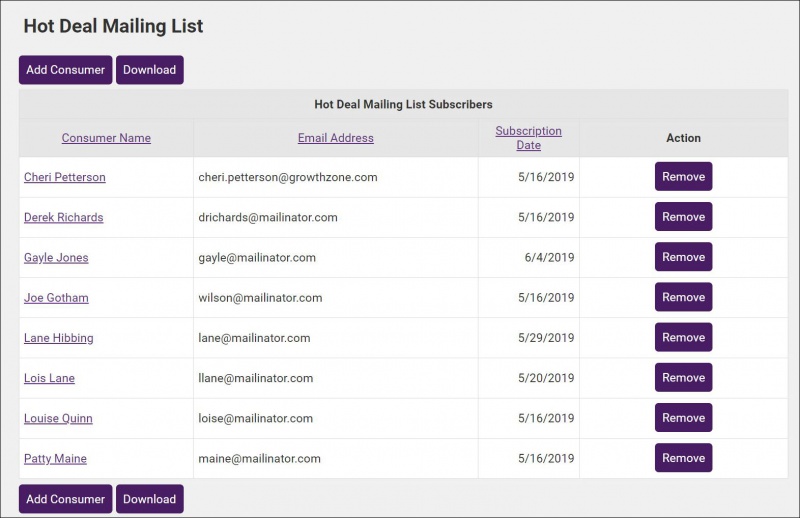Open Cheri Petterson's consumer record
Image resolution: width=800 pixels, height=518 pixels.
click(x=65, y=177)
